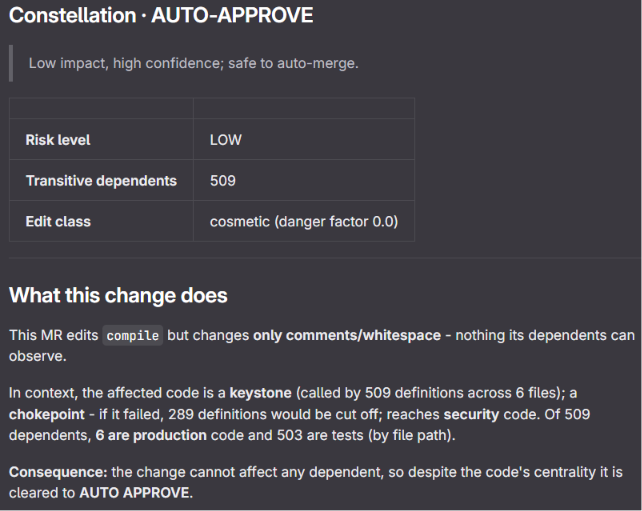Click the Constellation AUTO-APPROVE heading
The height and width of the screenshot is (511, 642).
(161, 16)
